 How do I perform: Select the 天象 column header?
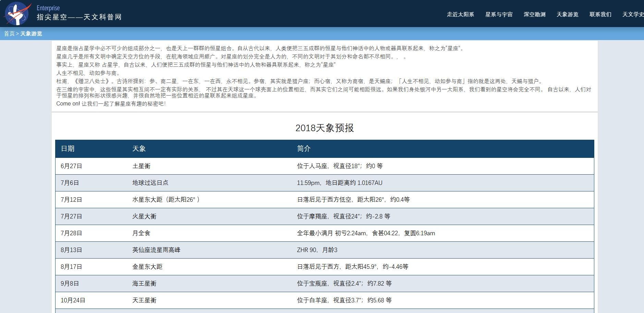click(138, 149)
